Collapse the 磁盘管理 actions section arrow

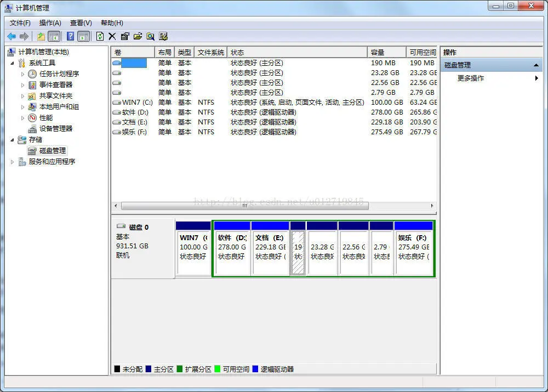(x=536, y=65)
